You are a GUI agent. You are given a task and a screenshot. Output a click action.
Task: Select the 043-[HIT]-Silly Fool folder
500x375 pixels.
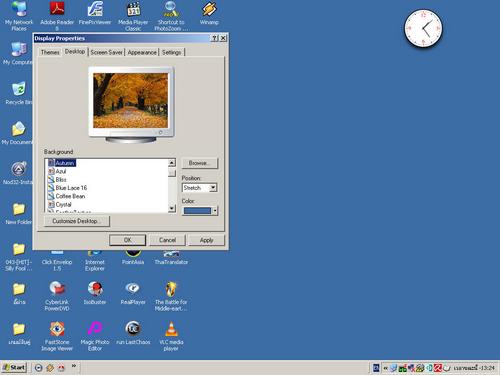pyautogui.click(x=19, y=257)
